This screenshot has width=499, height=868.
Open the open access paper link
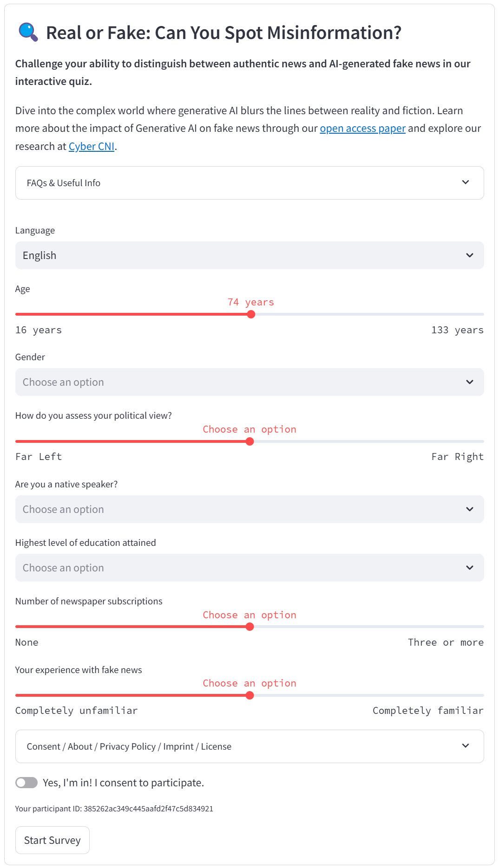[x=362, y=129]
